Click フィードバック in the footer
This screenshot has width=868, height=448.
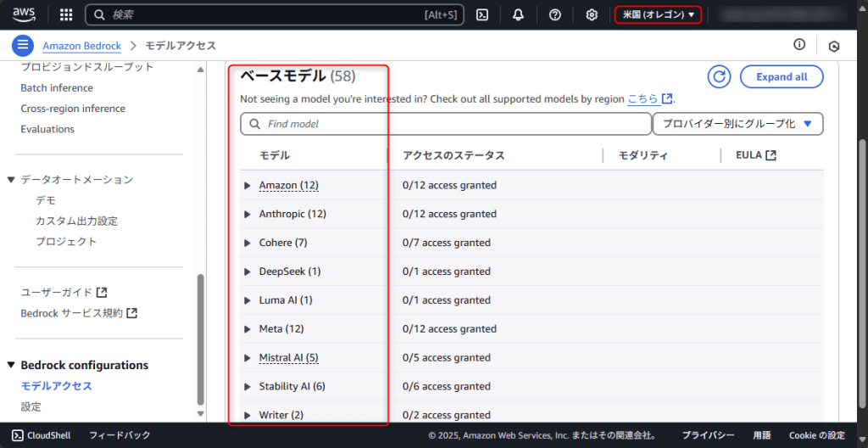[x=120, y=435]
